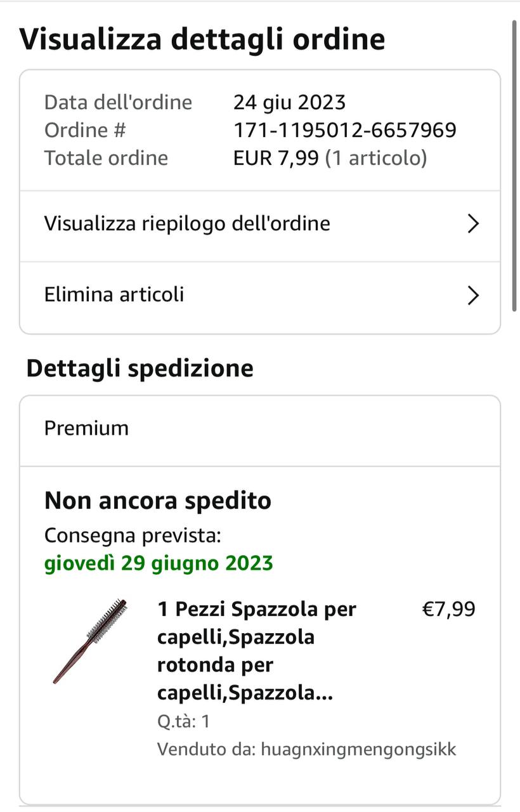The width and height of the screenshot is (520, 812).
Task: Click the Q.tà: 1 quantity text
Action: pos(183,721)
